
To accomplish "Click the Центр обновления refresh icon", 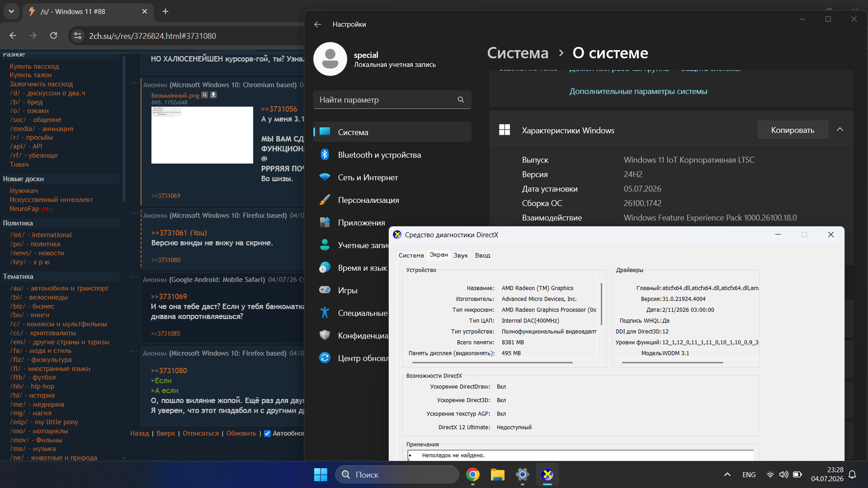I will [x=325, y=358].
